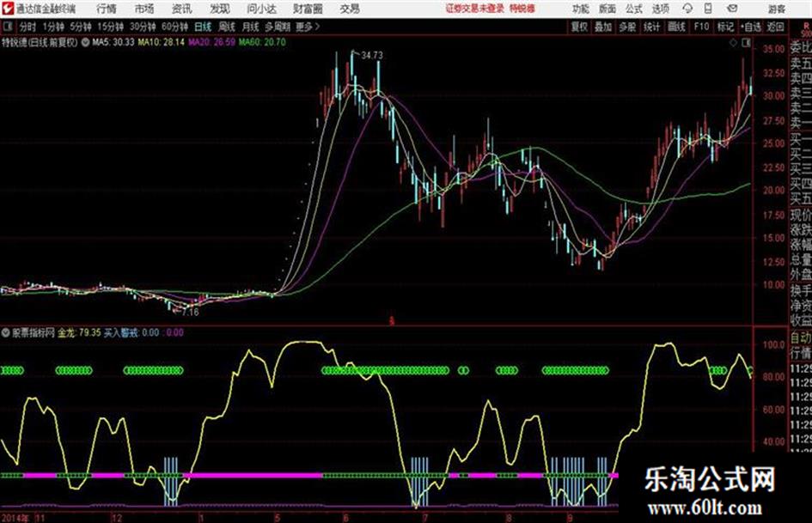The height and width of the screenshot is (523, 812).
Task: Click the 复权 adjustment button
Action: [579, 27]
